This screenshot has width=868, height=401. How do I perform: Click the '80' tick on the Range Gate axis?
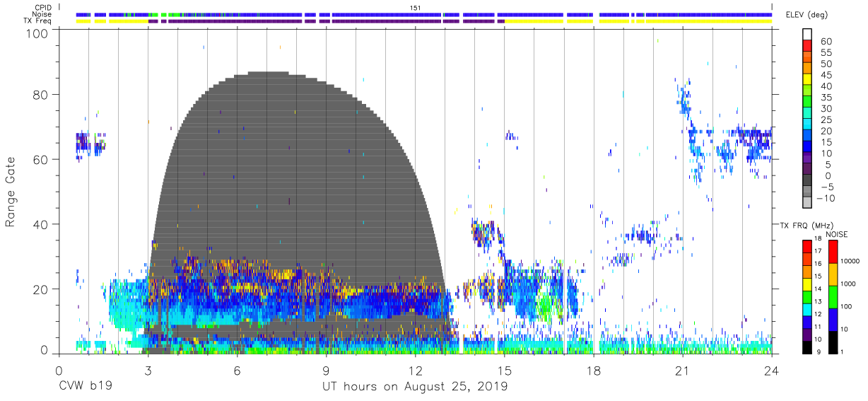[42, 95]
